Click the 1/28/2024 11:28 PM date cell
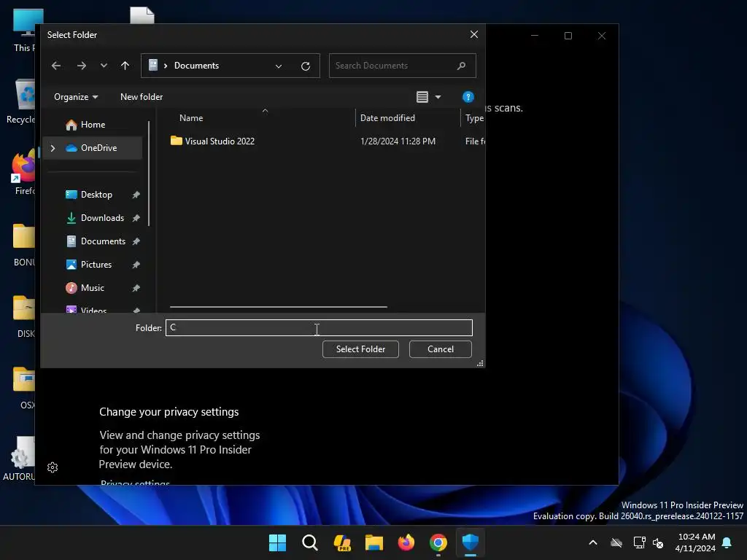This screenshot has width=747, height=560. coord(398,141)
